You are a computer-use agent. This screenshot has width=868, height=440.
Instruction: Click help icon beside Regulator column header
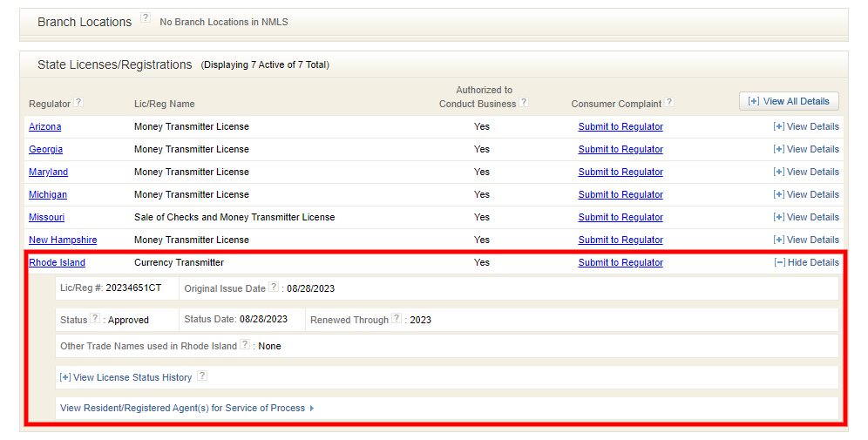[x=78, y=102]
